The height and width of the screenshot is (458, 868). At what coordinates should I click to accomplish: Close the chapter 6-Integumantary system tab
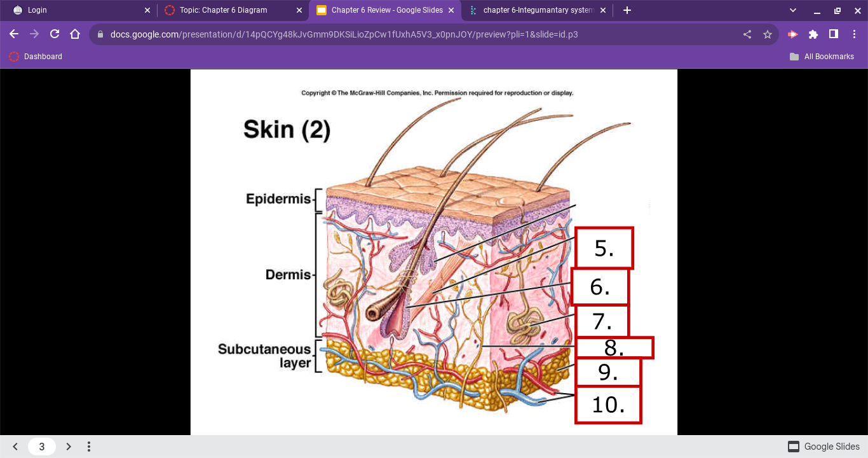(603, 10)
